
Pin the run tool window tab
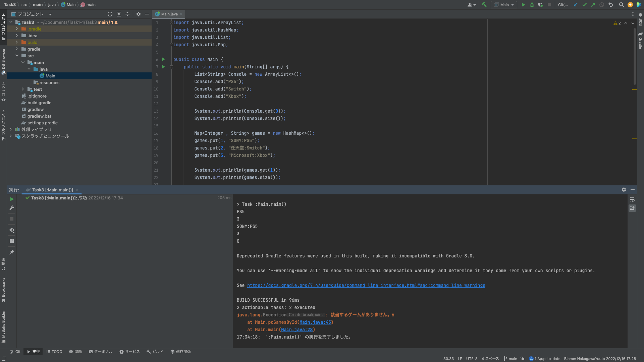[12, 252]
